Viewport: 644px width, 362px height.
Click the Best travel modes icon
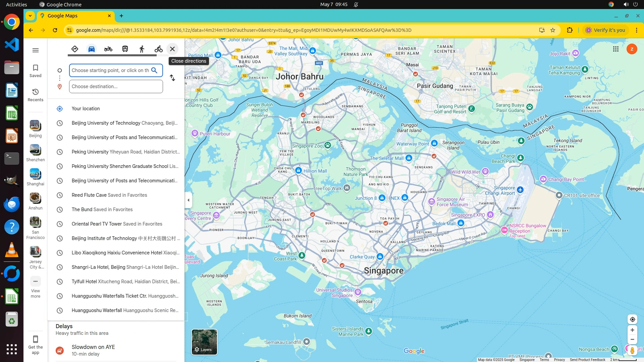(x=74, y=49)
